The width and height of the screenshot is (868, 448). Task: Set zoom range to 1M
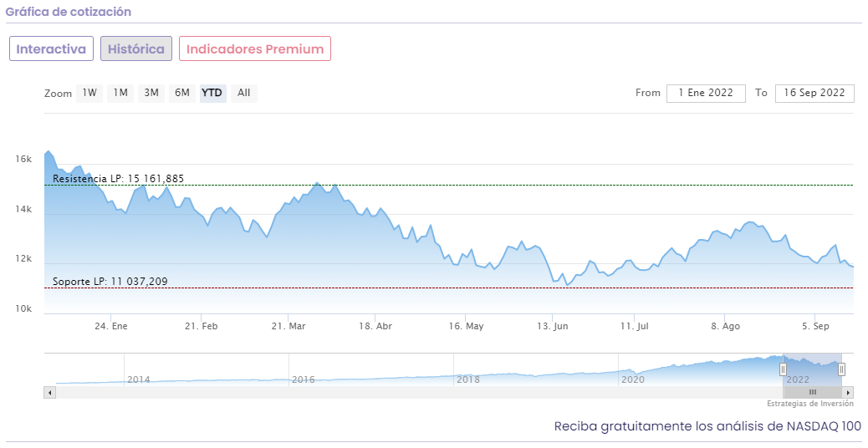pyautogui.click(x=120, y=93)
